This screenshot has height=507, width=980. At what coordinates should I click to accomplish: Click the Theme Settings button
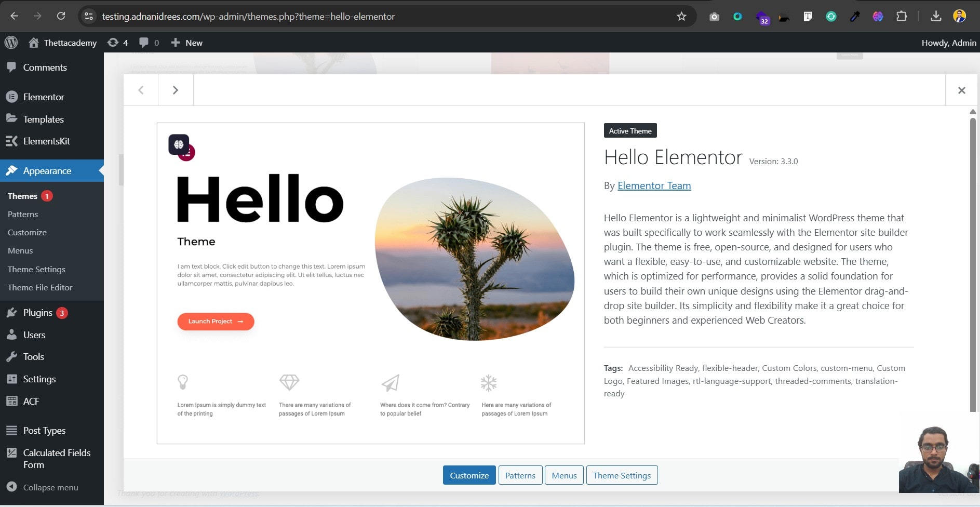pyautogui.click(x=622, y=475)
